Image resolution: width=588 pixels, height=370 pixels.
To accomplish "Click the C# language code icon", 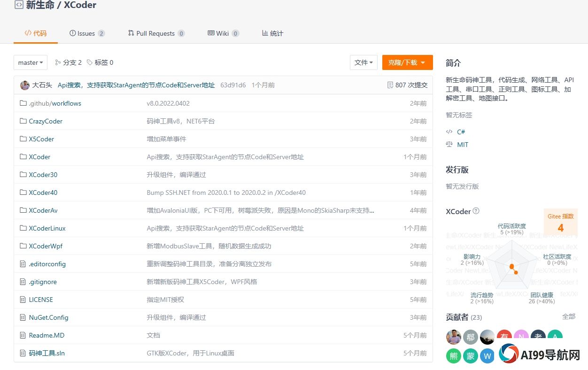I will point(449,132).
